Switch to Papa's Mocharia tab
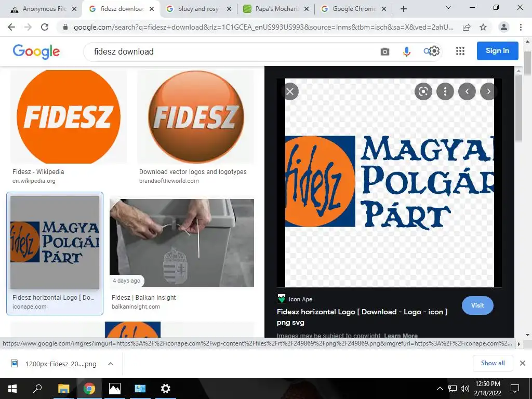This screenshot has width=532, height=399. point(276,9)
